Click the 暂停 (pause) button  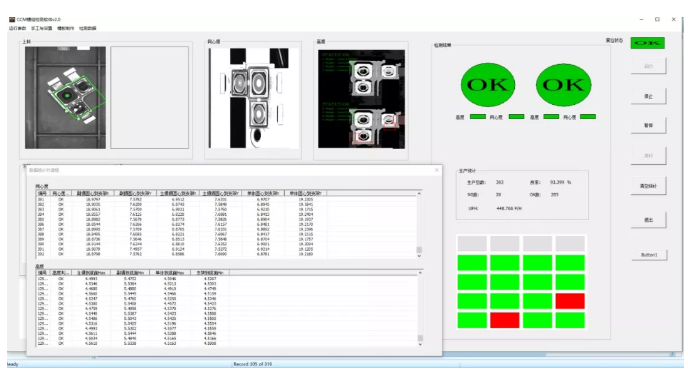648,125
